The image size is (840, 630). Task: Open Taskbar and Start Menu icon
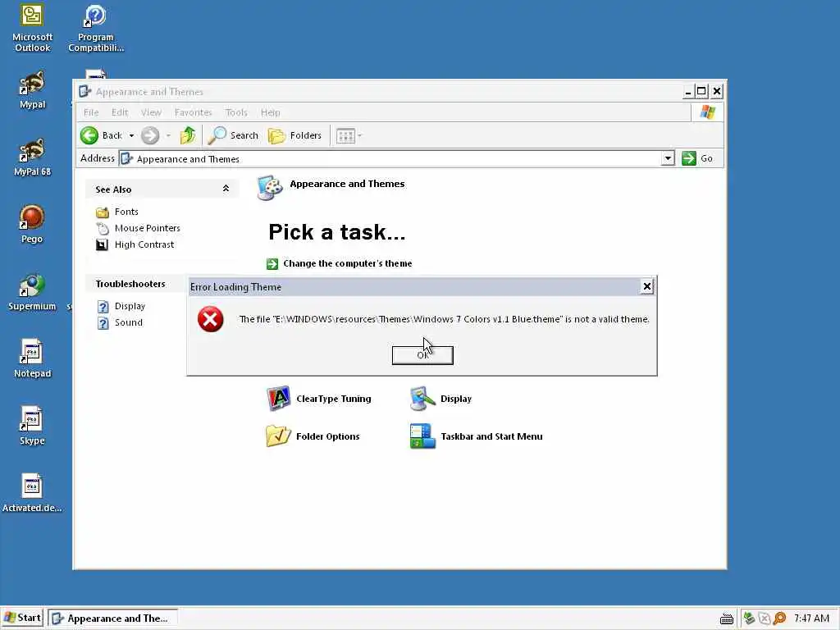[422, 436]
